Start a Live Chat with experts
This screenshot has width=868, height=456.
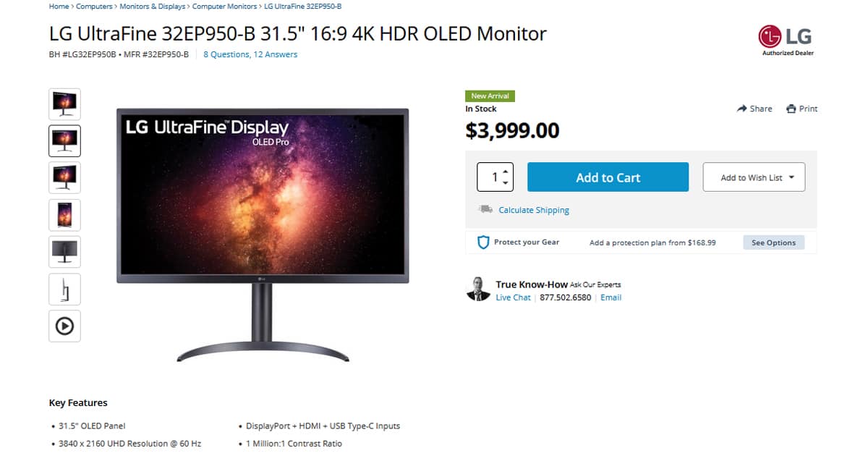click(x=513, y=297)
